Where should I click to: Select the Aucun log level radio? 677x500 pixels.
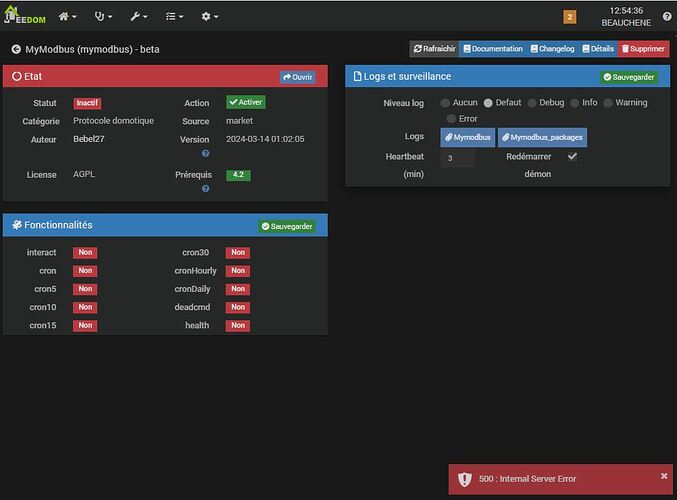tap(445, 103)
